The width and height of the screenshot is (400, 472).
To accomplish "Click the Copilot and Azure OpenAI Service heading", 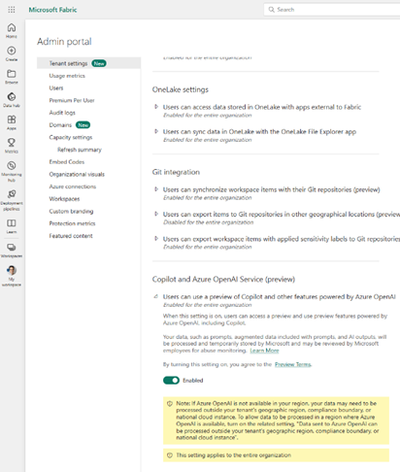I will [x=223, y=279].
